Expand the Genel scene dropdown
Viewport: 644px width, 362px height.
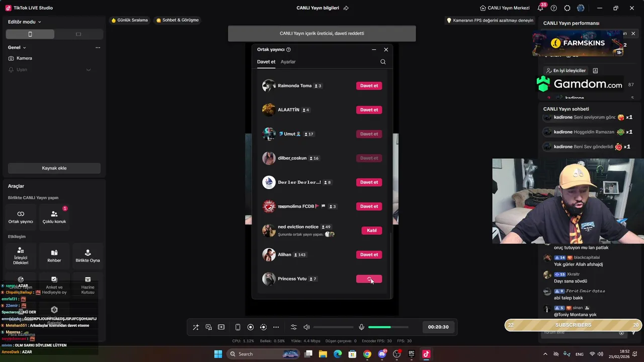17,47
